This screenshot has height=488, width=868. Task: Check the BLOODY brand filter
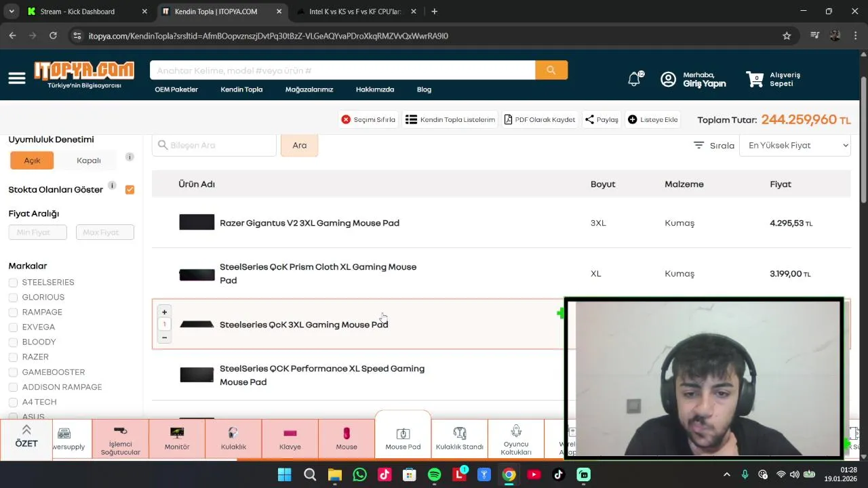(13, 342)
